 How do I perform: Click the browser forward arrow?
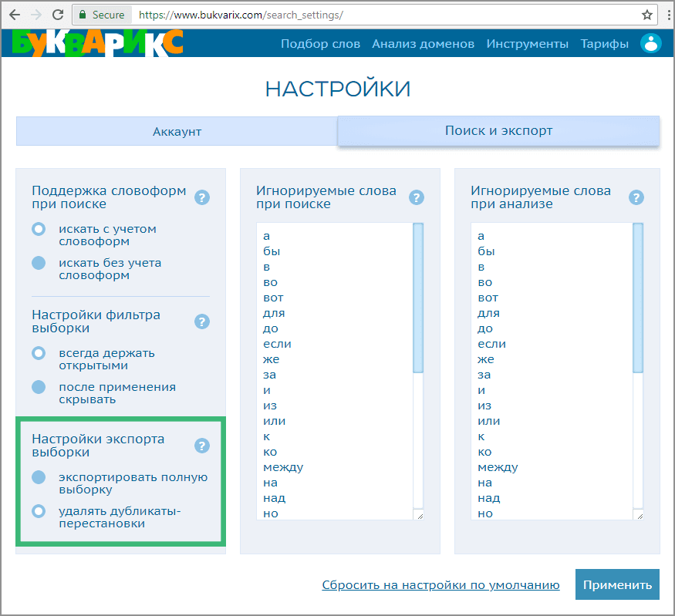click(x=36, y=15)
